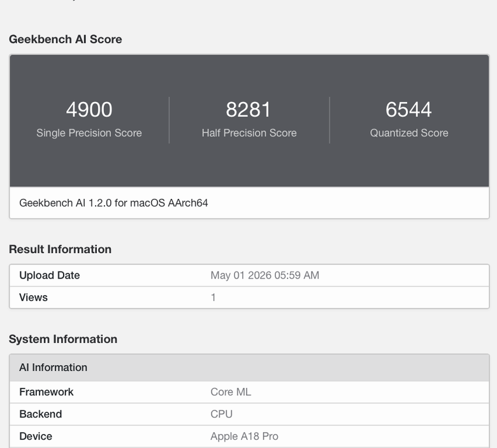The image size is (497, 448).
Task: Click the AI Information table header
Action: [249, 368]
